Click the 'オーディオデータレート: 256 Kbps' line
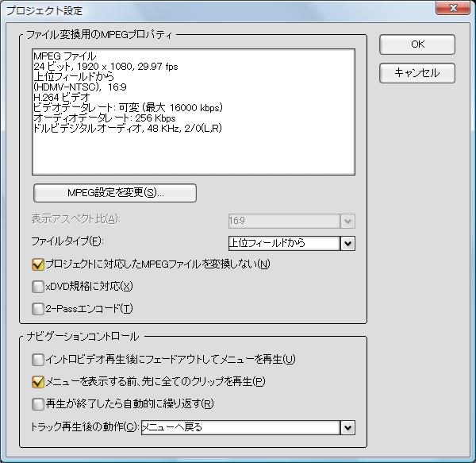 click(105, 118)
